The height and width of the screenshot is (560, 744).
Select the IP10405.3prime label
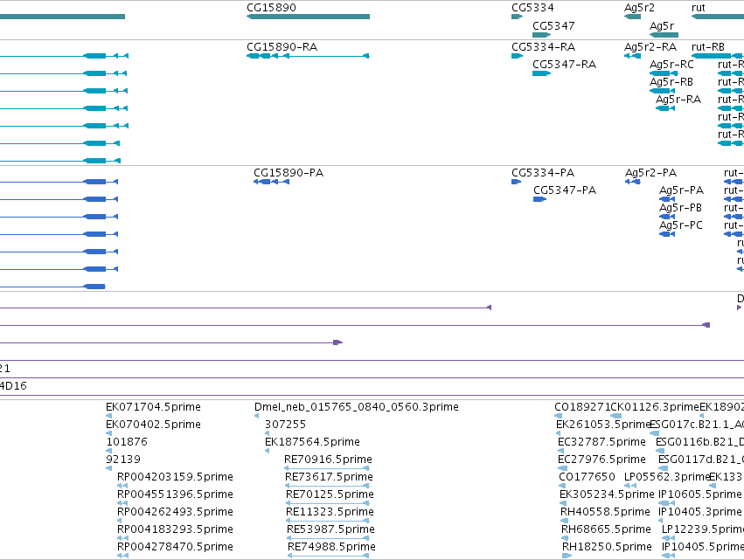(700, 512)
